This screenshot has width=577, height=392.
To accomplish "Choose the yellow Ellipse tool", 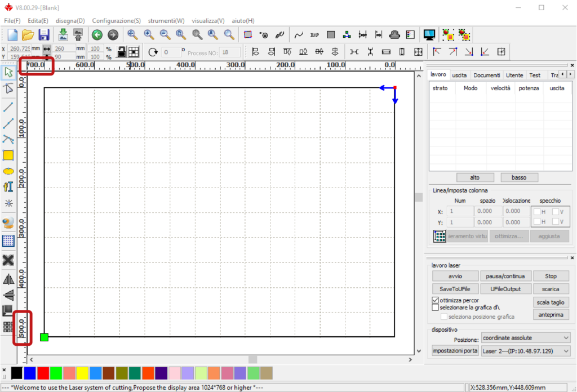I will click(8, 171).
